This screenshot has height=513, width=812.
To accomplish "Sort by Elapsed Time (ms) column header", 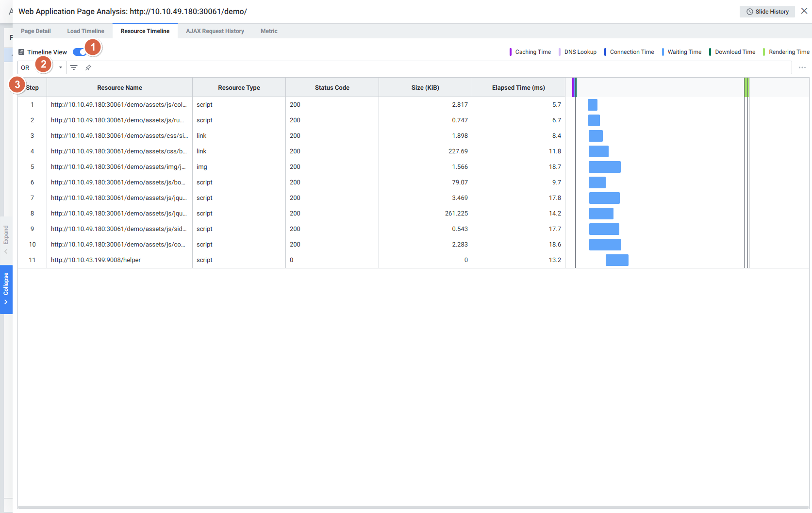I will (518, 88).
